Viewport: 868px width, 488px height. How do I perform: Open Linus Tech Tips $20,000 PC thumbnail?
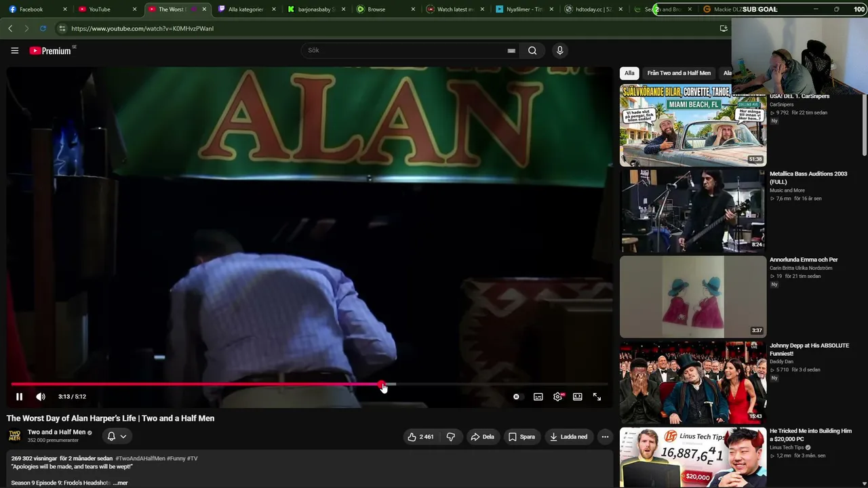(693, 457)
